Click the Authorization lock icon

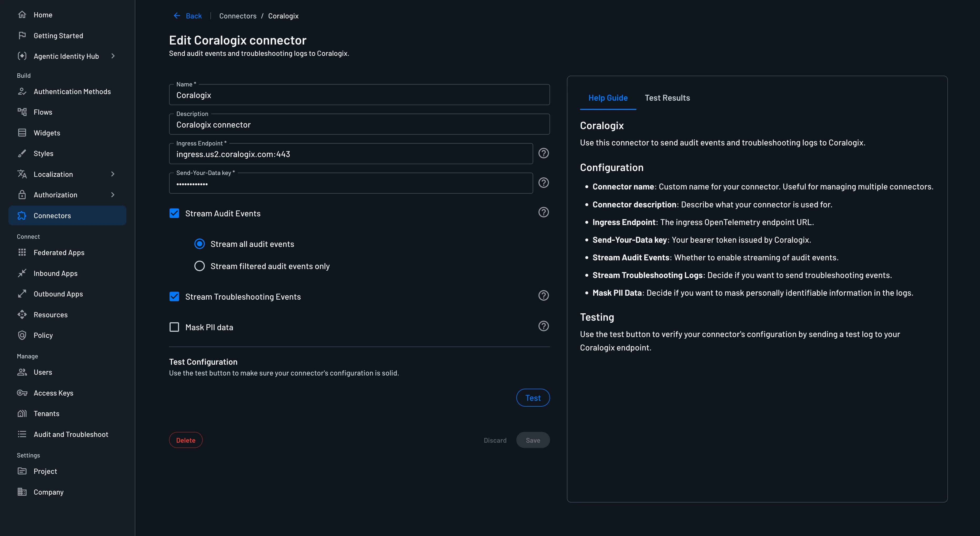click(22, 194)
